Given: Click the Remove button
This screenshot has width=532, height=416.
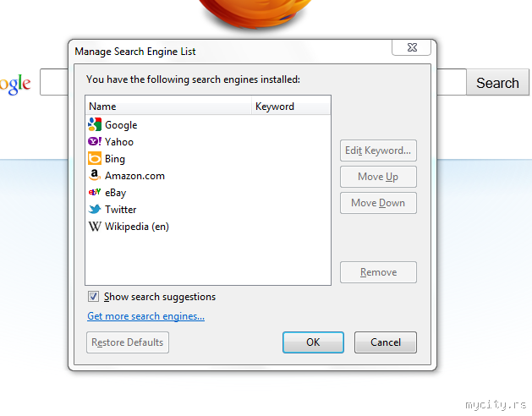Looking at the screenshot, I should 378,272.
